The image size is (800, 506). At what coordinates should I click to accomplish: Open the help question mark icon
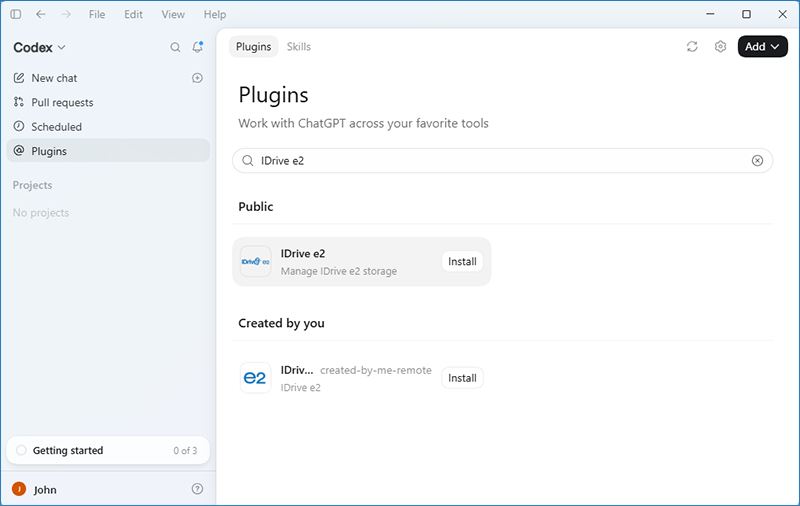[x=197, y=489]
